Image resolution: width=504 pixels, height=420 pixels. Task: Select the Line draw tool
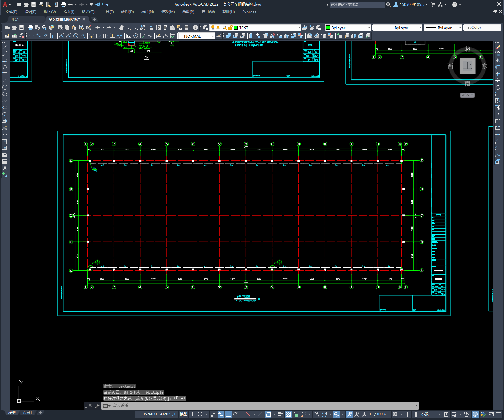point(5,47)
